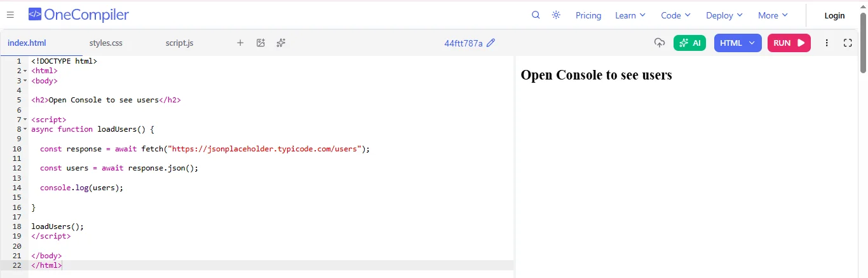Click the const users line in editor
This screenshot has width=868, height=278.
tap(119, 168)
